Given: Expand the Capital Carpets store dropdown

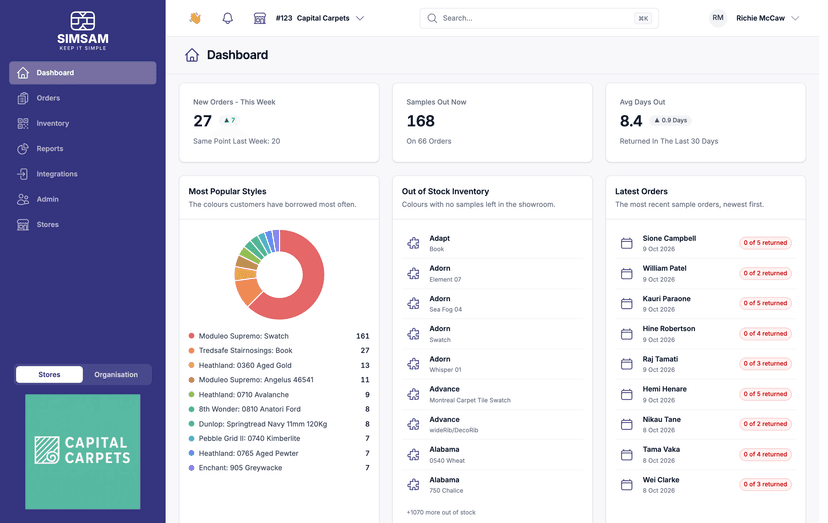Looking at the screenshot, I should (319, 18).
